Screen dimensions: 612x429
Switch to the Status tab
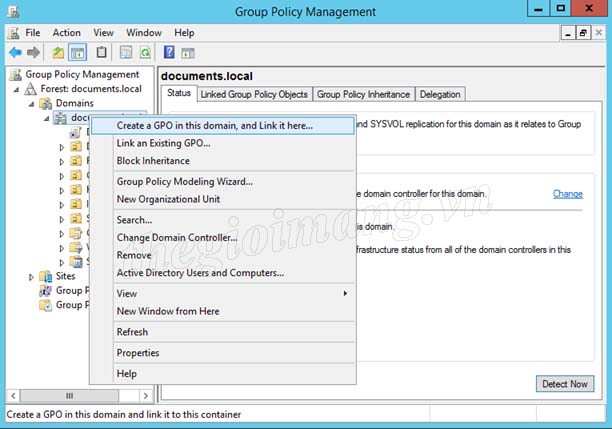click(179, 93)
